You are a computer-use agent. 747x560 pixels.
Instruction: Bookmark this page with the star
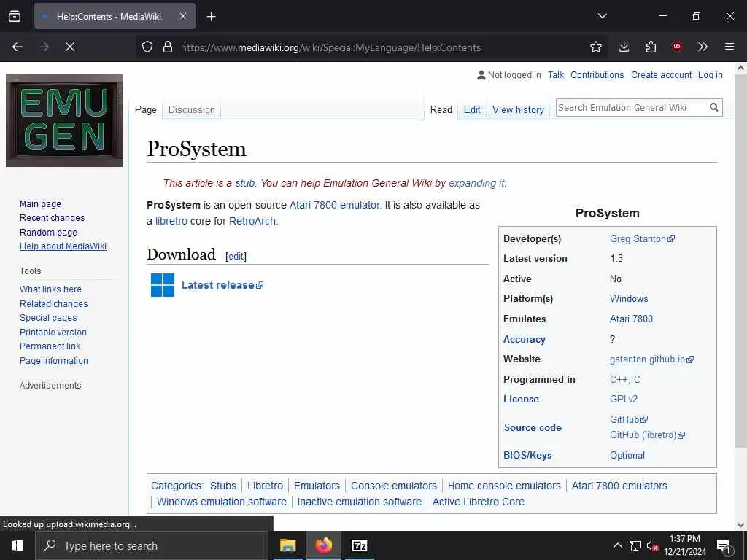click(x=595, y=47)
